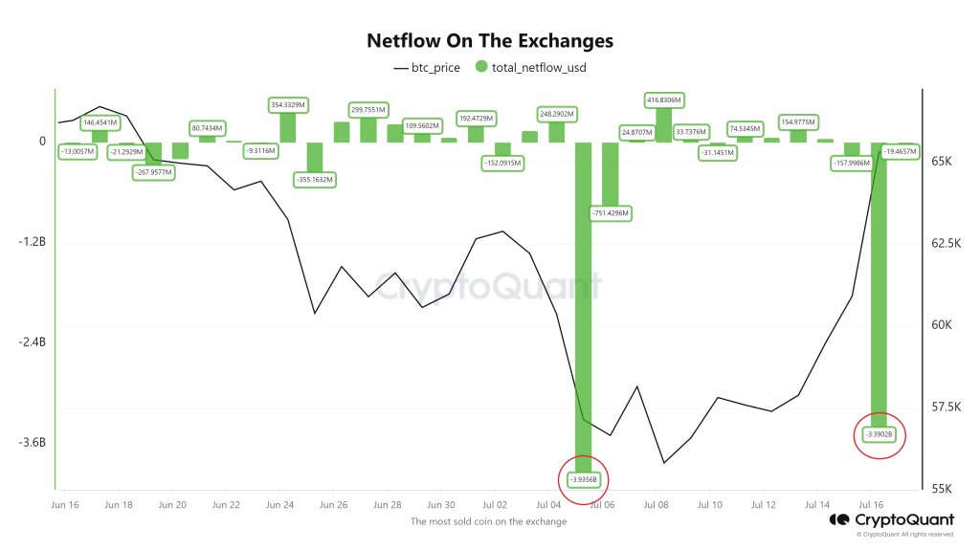Click the CryptoQuant brand text link

(903, 519)
